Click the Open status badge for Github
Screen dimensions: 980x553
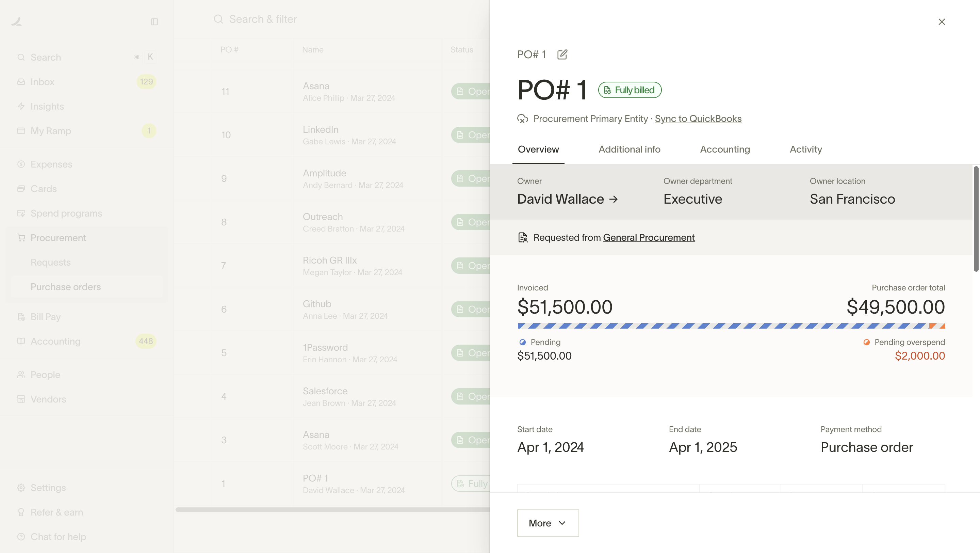click(471, 309)
